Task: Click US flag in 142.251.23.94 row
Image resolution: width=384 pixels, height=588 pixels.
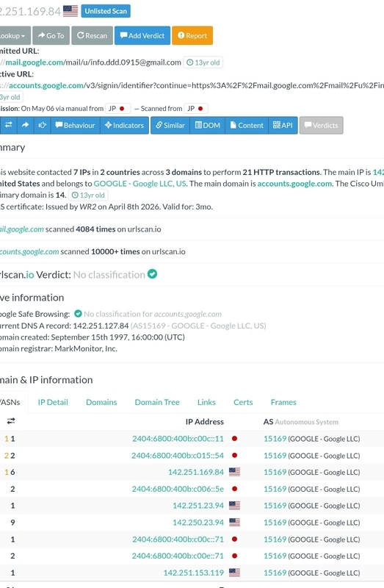Action: coord(234,506)
